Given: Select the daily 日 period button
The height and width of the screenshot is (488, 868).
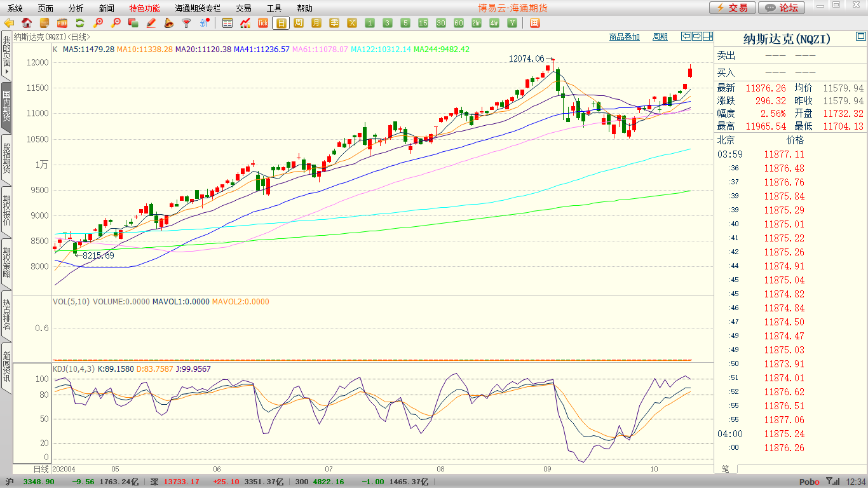Looking at the screenshot, I should coord(281,23).
